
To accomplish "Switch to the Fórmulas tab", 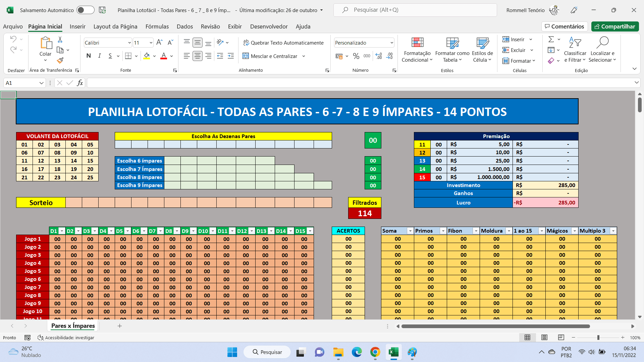I will [x=157, y=26].
